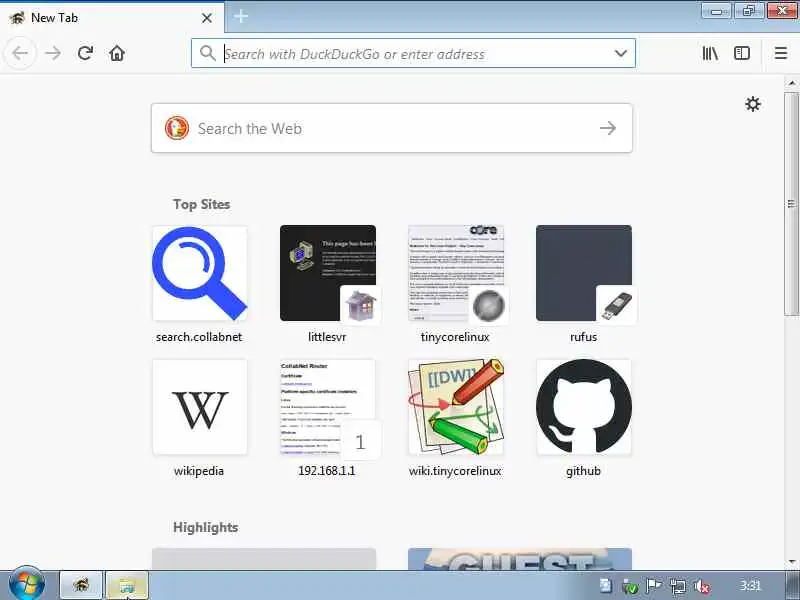Image resolution: width=800 pixels, height=600 pixels.
Task: Open the wikipedia top site tile
Action: pos(199,407)
